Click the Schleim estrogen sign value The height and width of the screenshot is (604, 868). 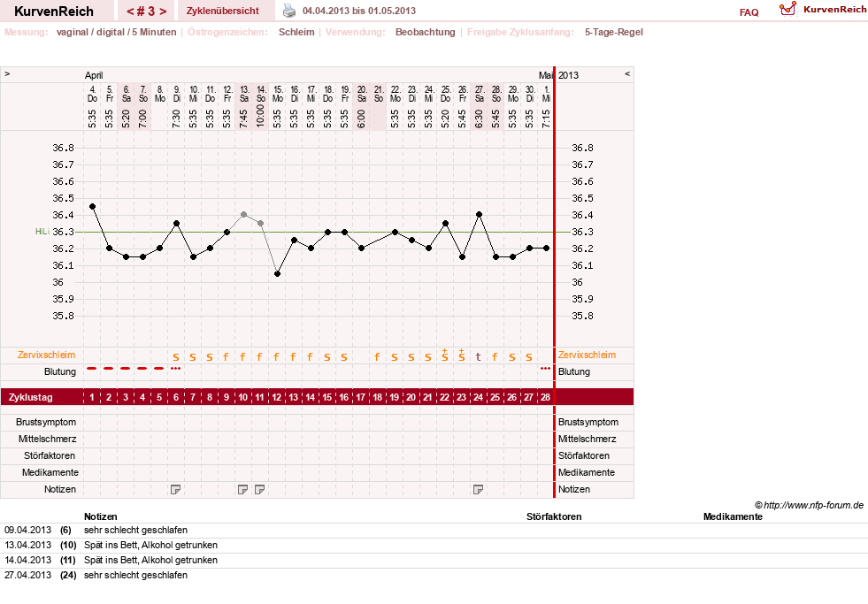[x=296, y=32]
